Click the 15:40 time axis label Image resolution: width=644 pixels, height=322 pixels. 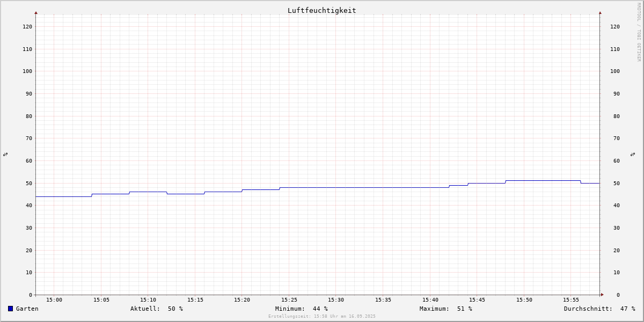click(x=430, y=299)
